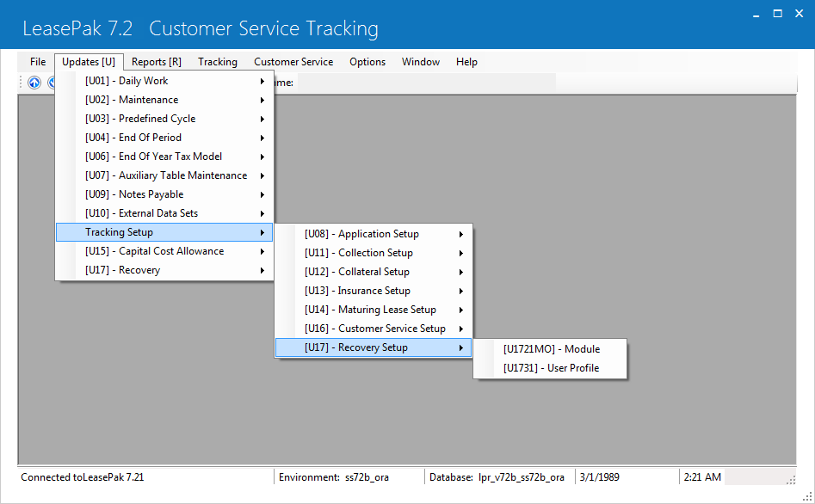The image size is (815, 504).
Task: Open [U14] - Maturing Lease Setup submenu
Action: coord(374,310)
